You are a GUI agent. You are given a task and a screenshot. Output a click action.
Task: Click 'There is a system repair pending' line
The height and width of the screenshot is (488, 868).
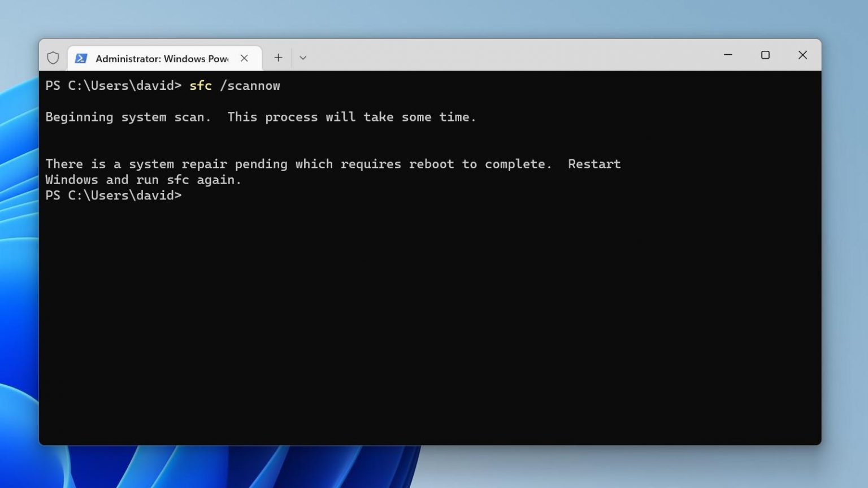333,164
